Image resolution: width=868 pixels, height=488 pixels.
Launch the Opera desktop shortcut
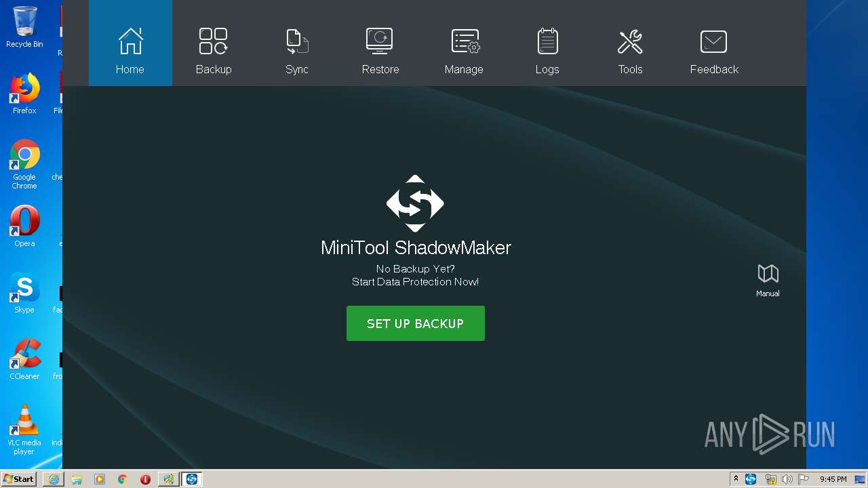24,226
